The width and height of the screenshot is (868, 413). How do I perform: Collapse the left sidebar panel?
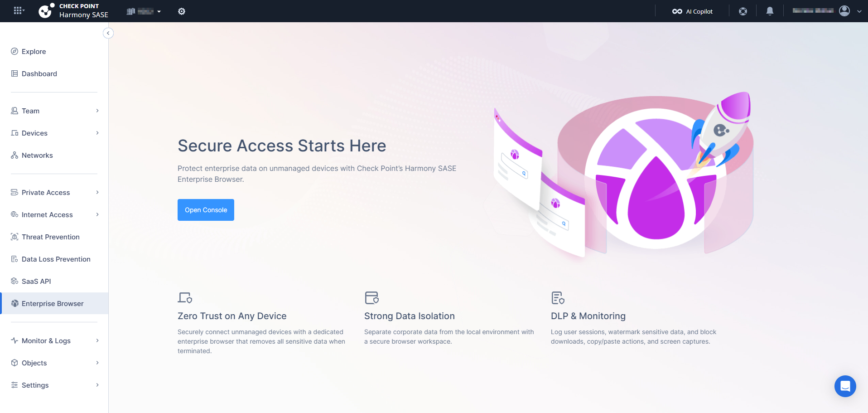click(108, 33)
